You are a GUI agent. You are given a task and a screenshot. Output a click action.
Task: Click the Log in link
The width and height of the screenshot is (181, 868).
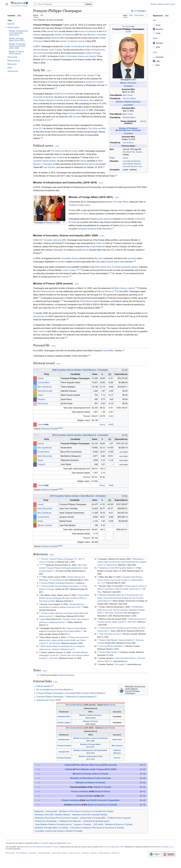click(x=173, y=4)
